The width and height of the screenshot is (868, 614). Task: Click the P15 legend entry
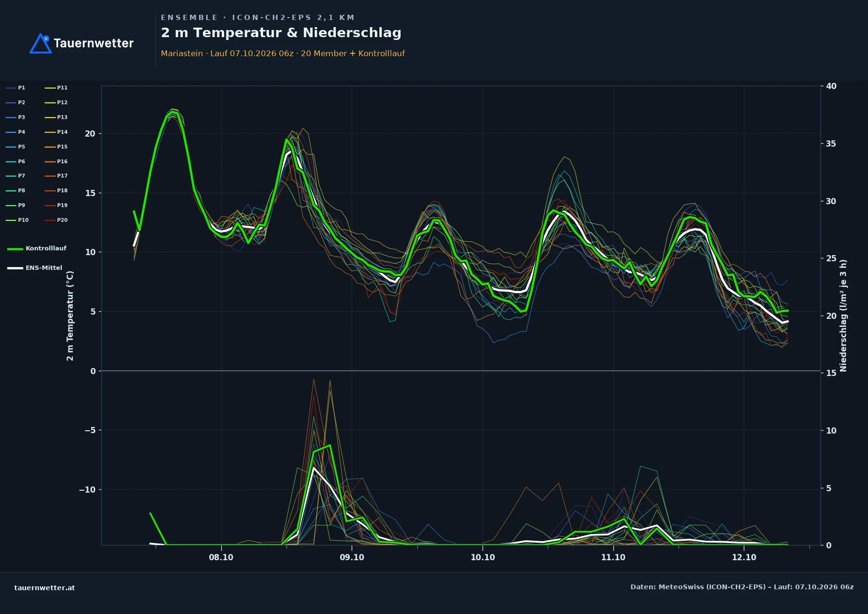(x=56, y=147)
